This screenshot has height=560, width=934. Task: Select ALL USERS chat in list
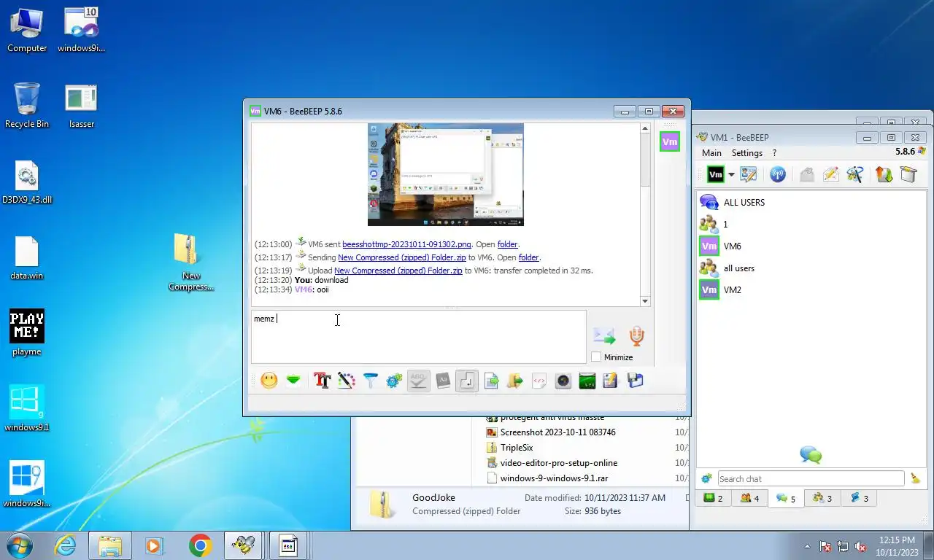click(810, 202)
